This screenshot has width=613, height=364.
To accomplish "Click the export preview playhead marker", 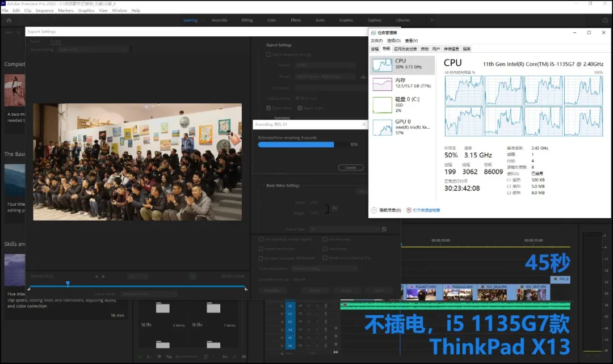I will click(x=68, y=283).
